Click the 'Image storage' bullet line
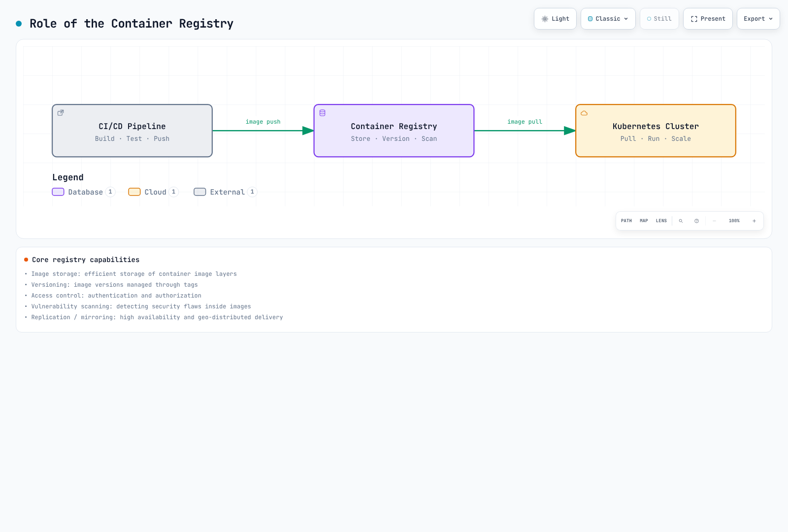The width and height of the screenshot is (788, 532). coord(134,274)
